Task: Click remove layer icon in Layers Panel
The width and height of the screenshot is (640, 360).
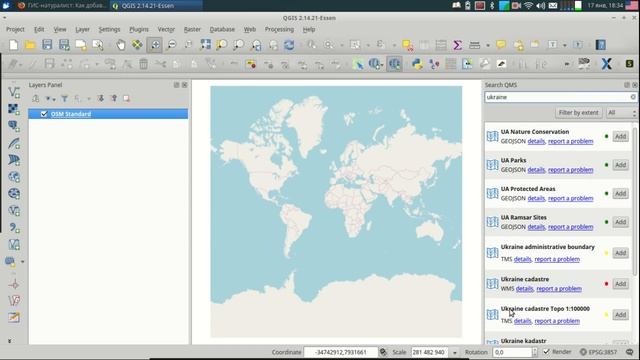Action: pyautogui.click(x=127, y=98)
